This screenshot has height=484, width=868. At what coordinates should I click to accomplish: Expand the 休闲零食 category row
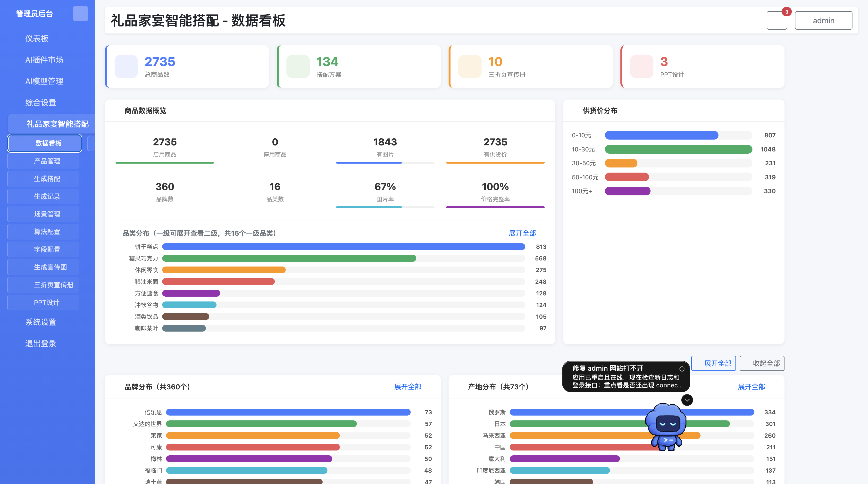click(334, 270)
